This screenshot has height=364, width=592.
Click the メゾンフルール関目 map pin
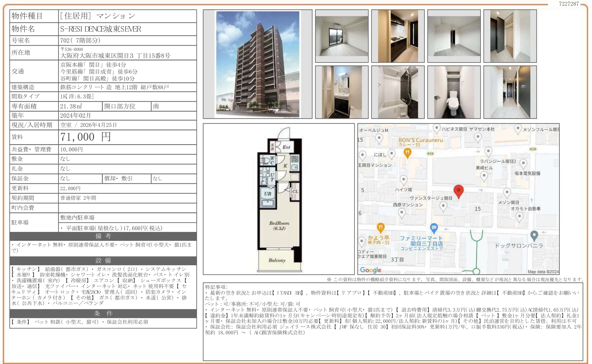(518, 129)
